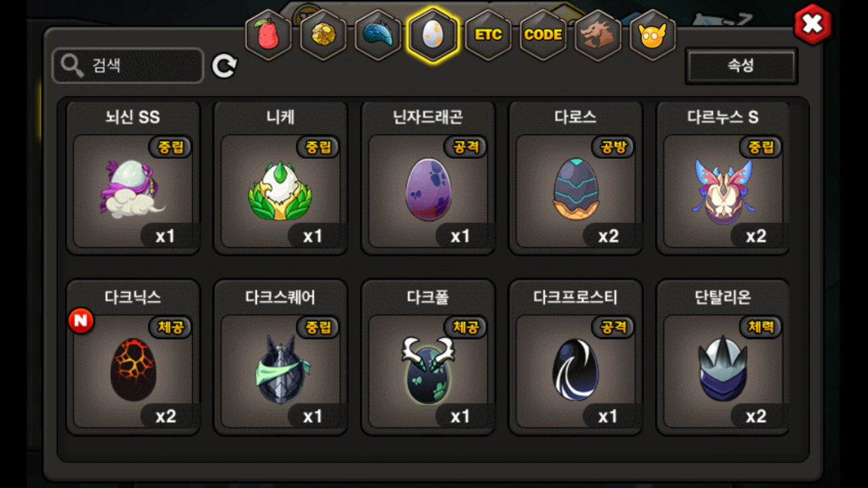
Task: Open the red fruit food tab
Action: coord(268,35)
